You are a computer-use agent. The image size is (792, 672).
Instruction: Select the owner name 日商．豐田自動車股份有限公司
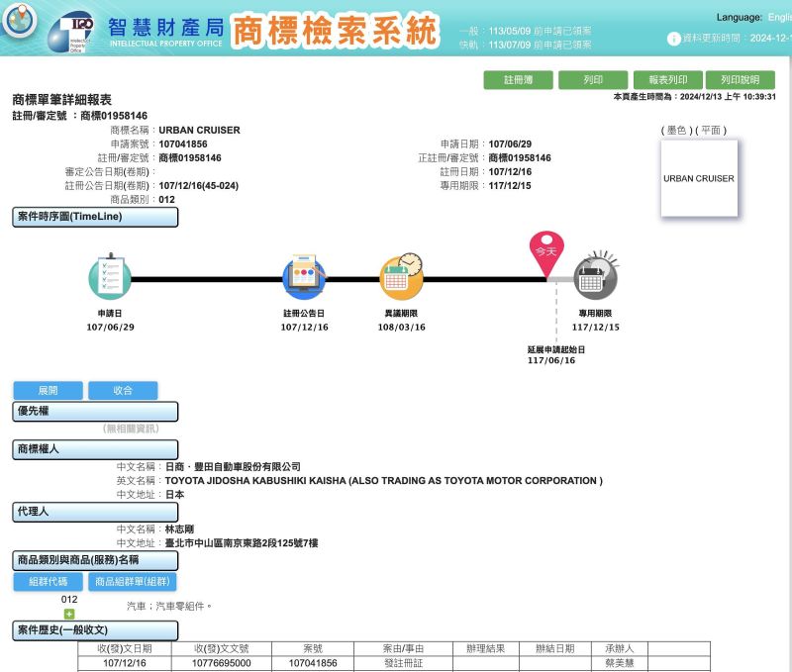233,467
